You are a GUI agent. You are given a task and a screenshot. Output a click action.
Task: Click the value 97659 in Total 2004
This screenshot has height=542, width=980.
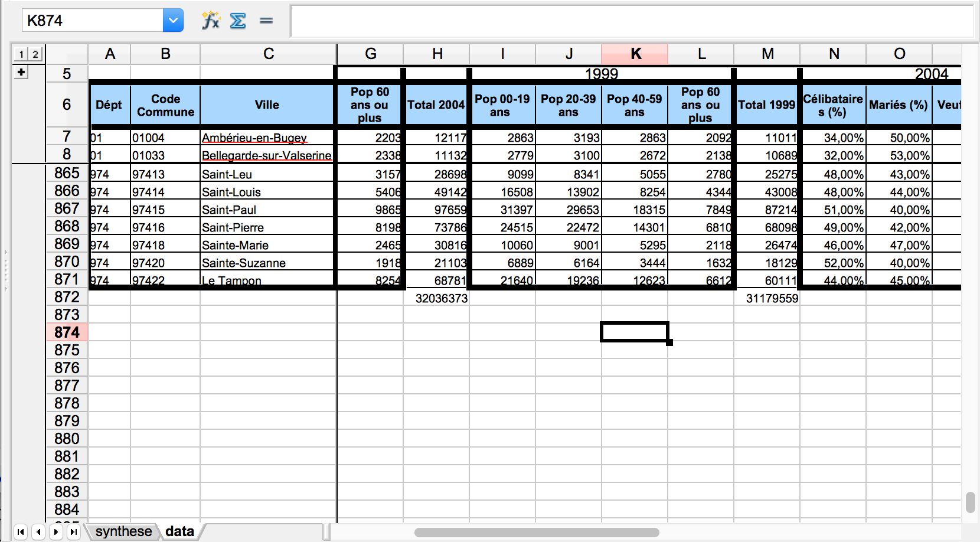click(x=437, y=210)
